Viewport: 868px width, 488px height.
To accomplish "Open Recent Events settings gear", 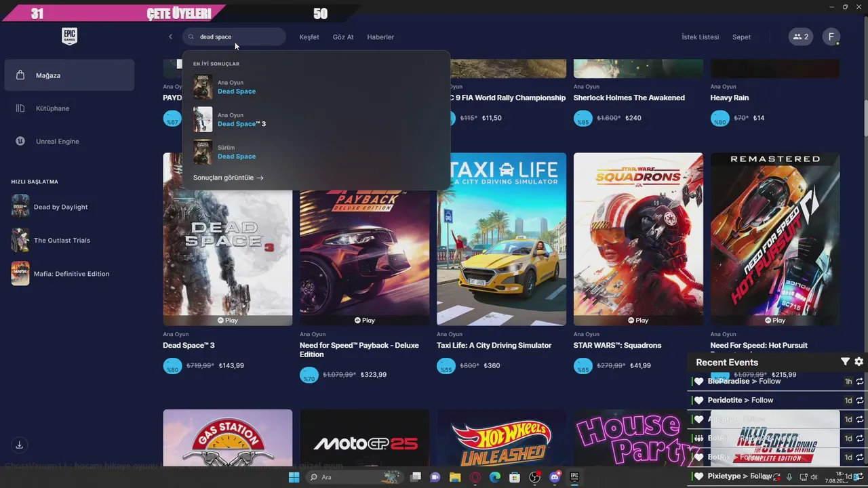I will 859,362.
